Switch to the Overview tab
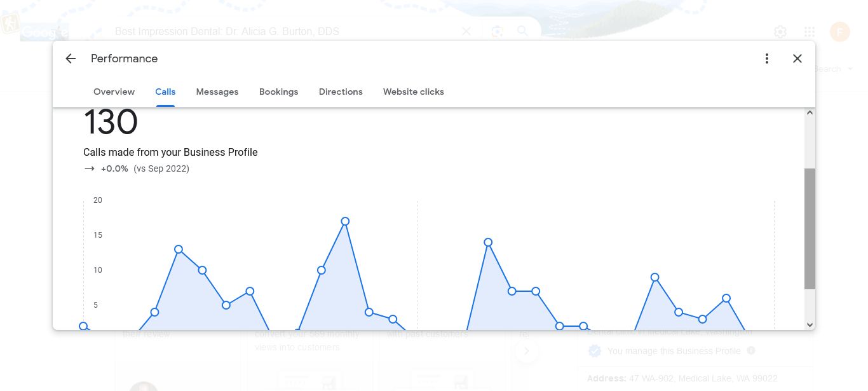 pos(114,92)
